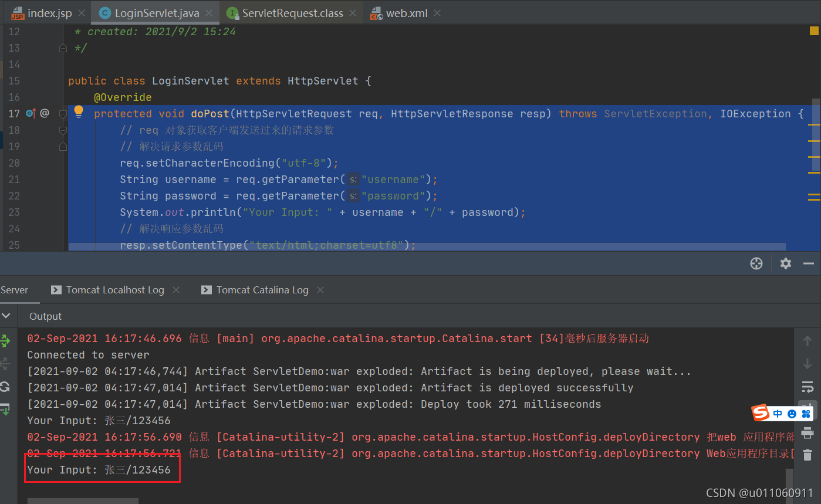Screen dimensions: 821x504
Task: Expand the chevron dropdown left of Output
Action: point(6,316)
